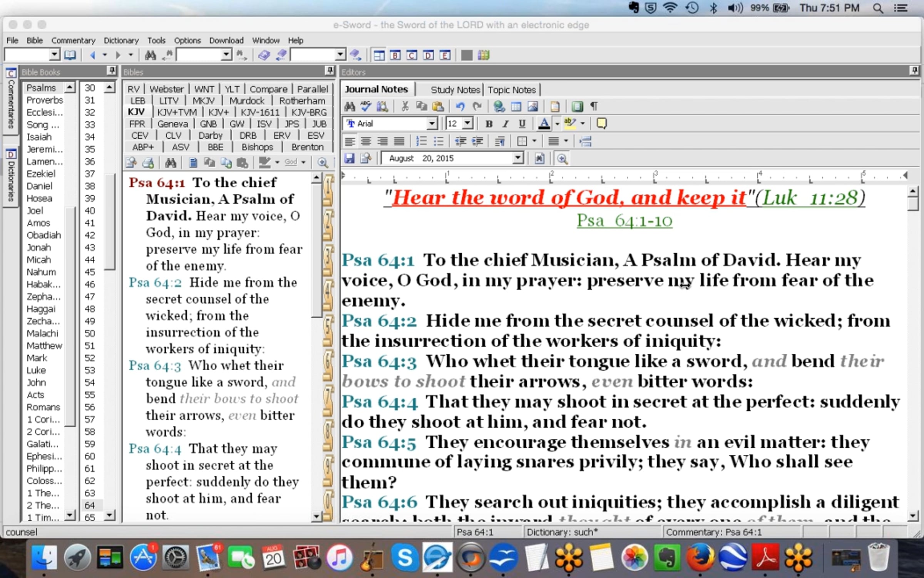924x578 pixels.
Task: Click the undo arrow in editor toolbar
Action: [x=460, y=106]
